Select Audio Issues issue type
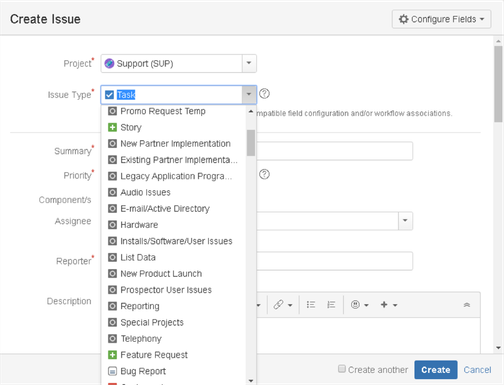This screenshot has height=385, width=504. (173, 192)
